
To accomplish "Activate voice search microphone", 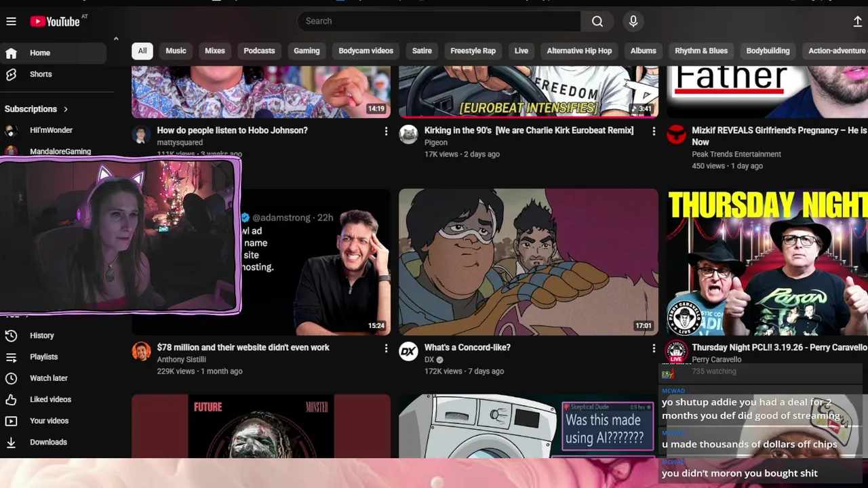I will pyautogui.click(x=633, y=21).
